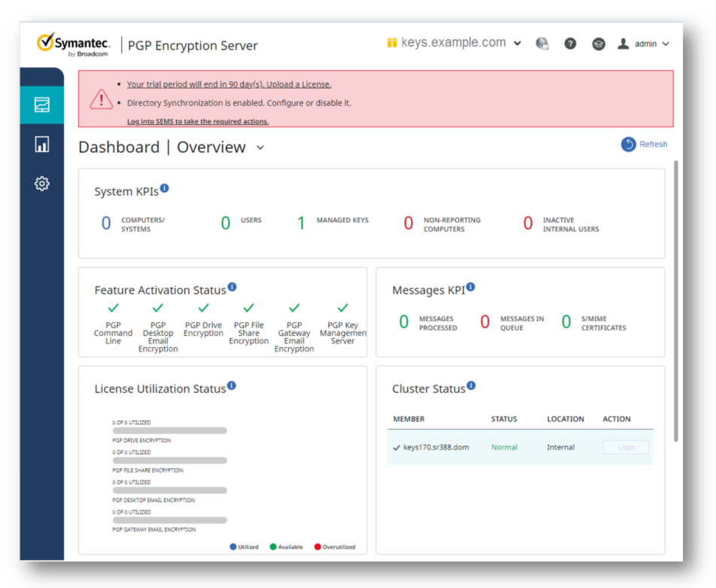Click the LOCATION column header
This screenshot has width=716, height=588.
(x=565, y=419)
